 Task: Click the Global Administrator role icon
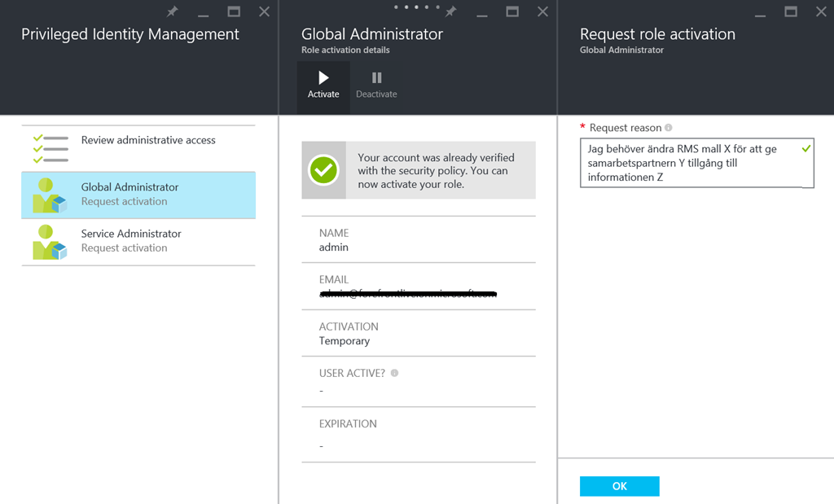coord(50,195)
